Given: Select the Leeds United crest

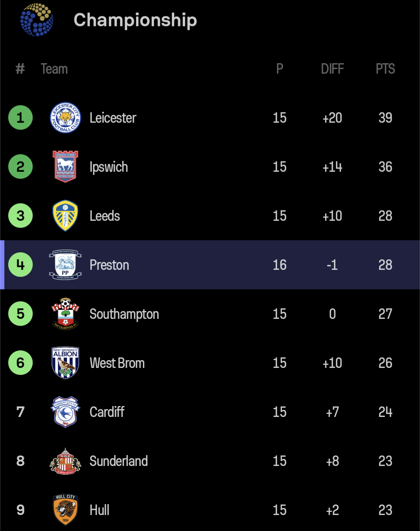Looking at the screenshot, I should click(65, 216).
